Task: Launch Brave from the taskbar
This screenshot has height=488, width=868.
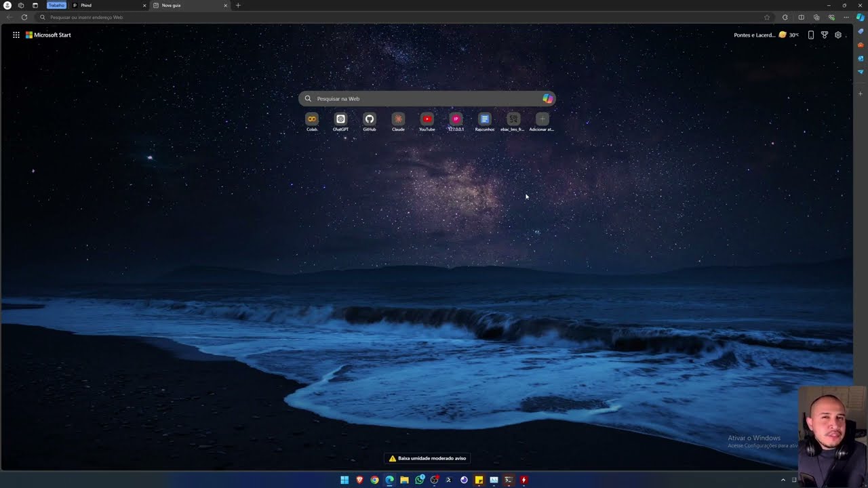Action: (x=359, y=480)
